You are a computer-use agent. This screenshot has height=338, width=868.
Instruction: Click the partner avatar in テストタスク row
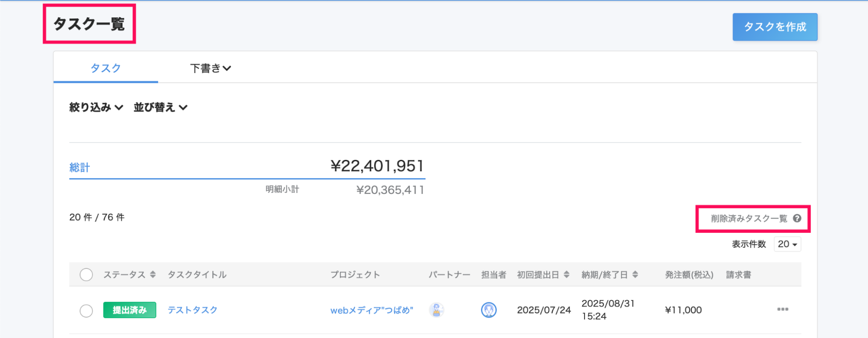point(436,310)
